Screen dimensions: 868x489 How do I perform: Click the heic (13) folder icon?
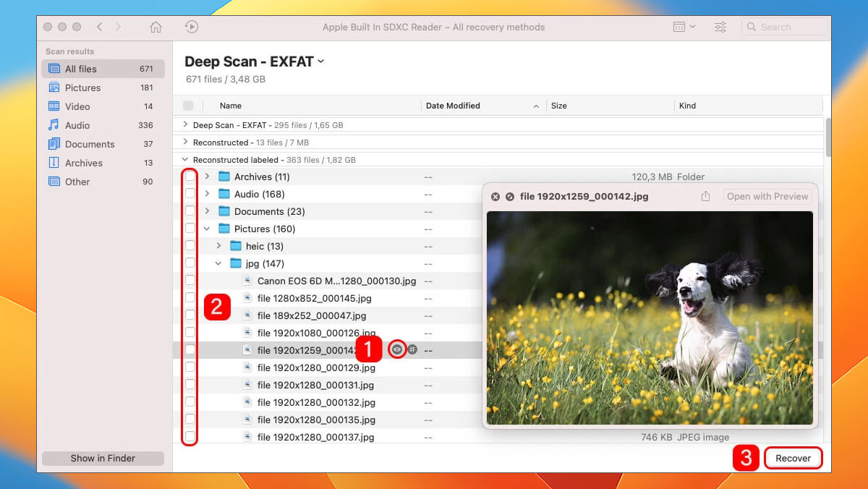point(236,246)
